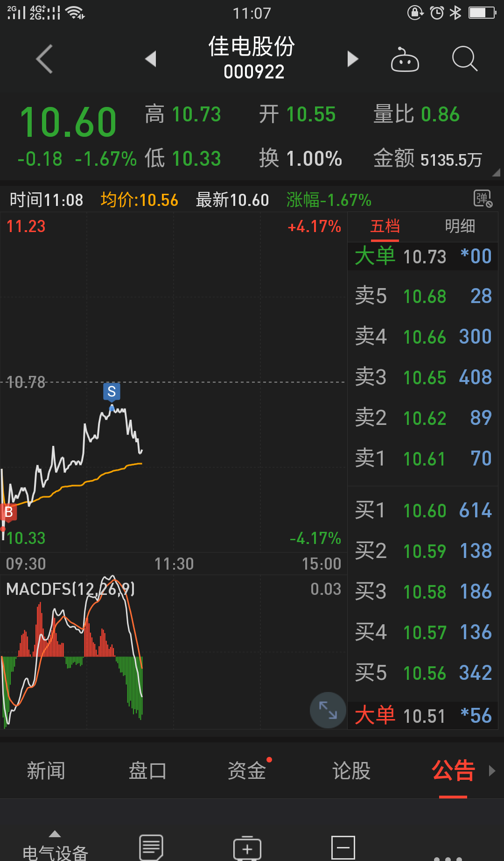Screen dimensions: 504x861
Task: Tap 高 10.73 high price
Action: 182,115
